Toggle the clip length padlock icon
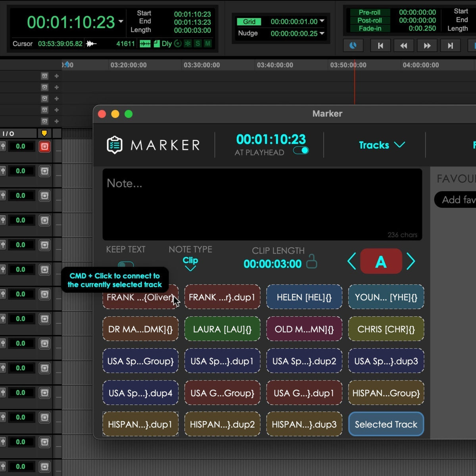 click(x=312, y=261)
